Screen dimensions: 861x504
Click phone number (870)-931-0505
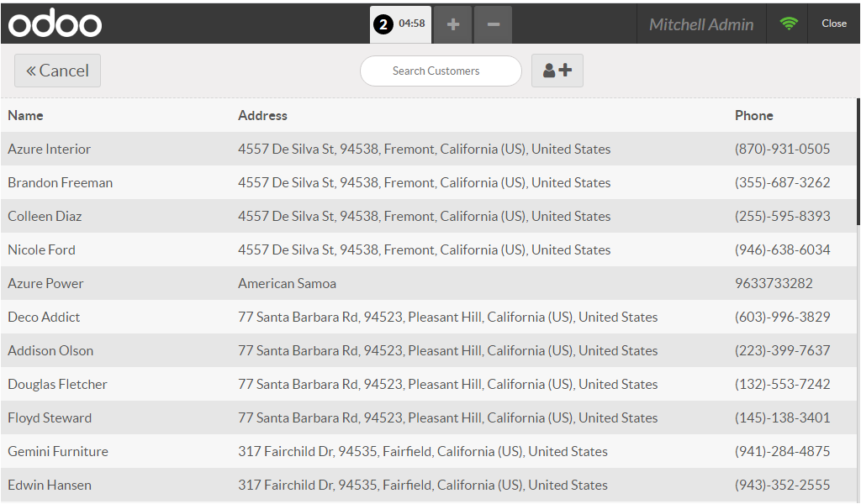pyautogui.click(x=783, y=150)
